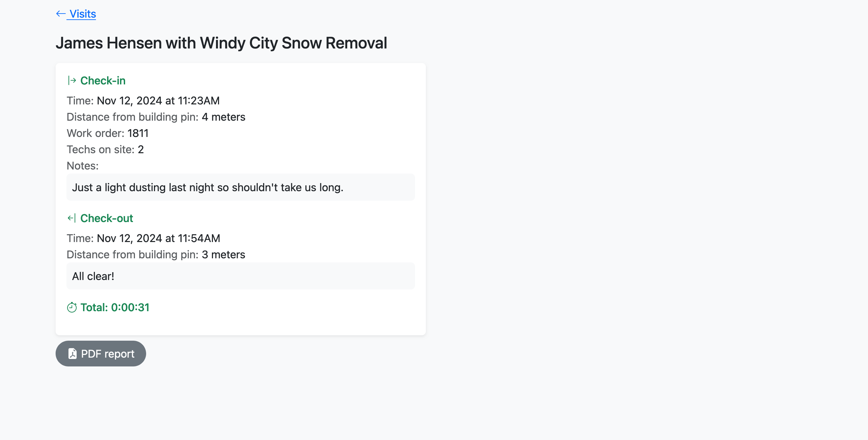Click the check-out distance of 3 meters

223,255
